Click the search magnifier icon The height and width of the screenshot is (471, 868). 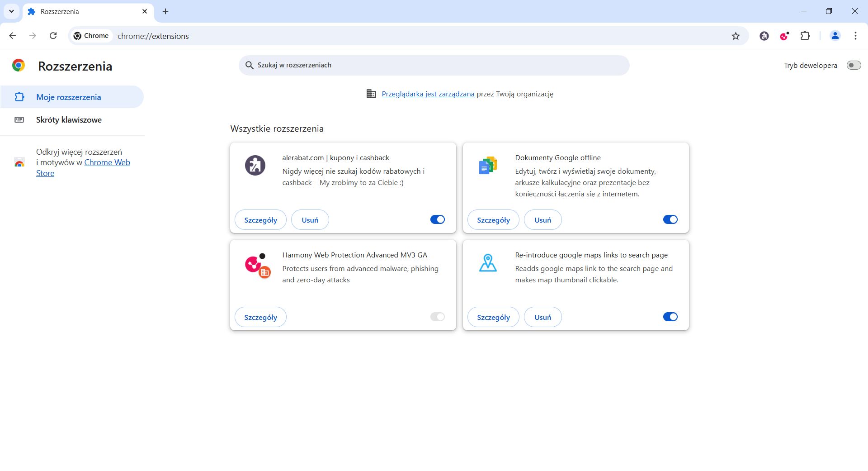click(249, 65)
